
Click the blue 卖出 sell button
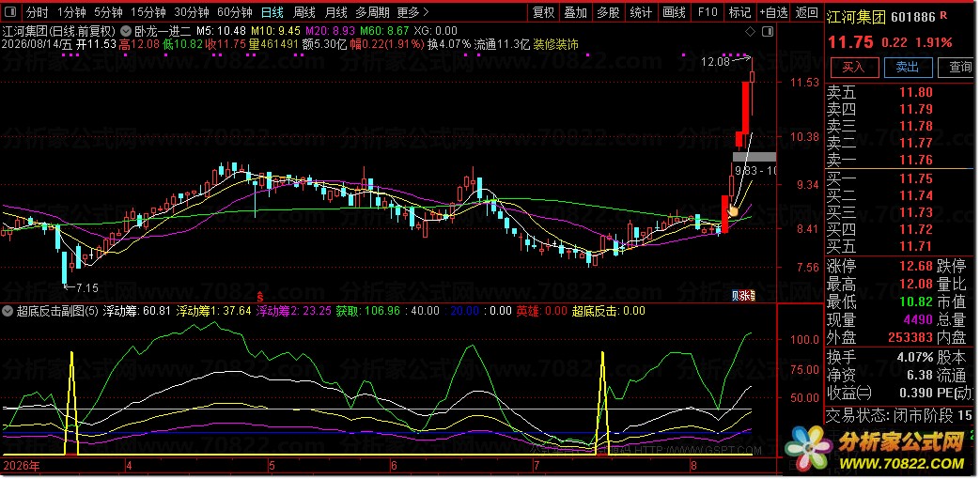[x=908, y=67]
